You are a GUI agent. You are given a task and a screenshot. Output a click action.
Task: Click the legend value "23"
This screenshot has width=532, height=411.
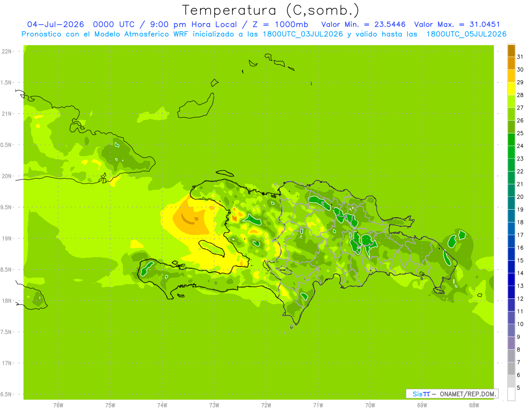coord(520,158)
